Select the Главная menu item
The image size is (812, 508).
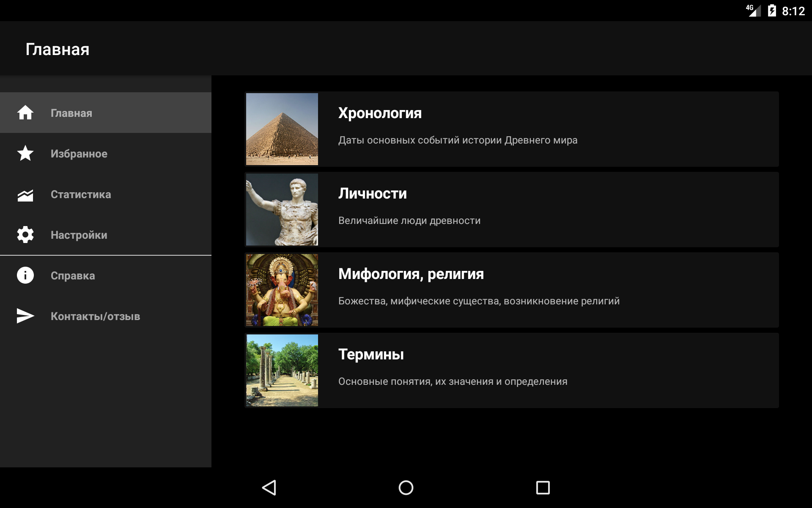pos(106,113)
